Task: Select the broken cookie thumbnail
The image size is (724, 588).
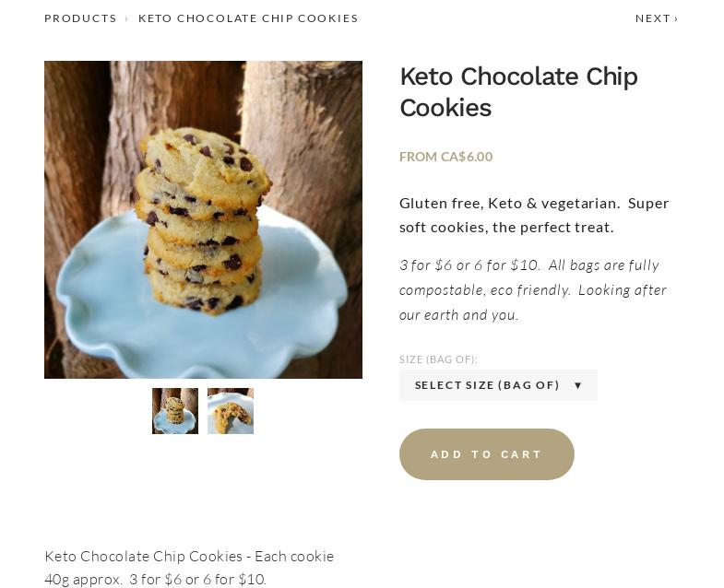Action: click(231, 411)
